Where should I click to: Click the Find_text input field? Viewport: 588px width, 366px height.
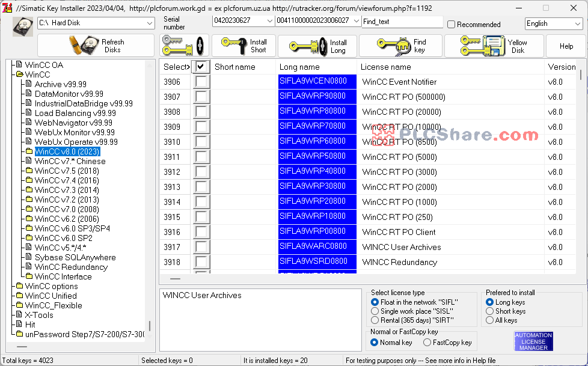[402, 22]
